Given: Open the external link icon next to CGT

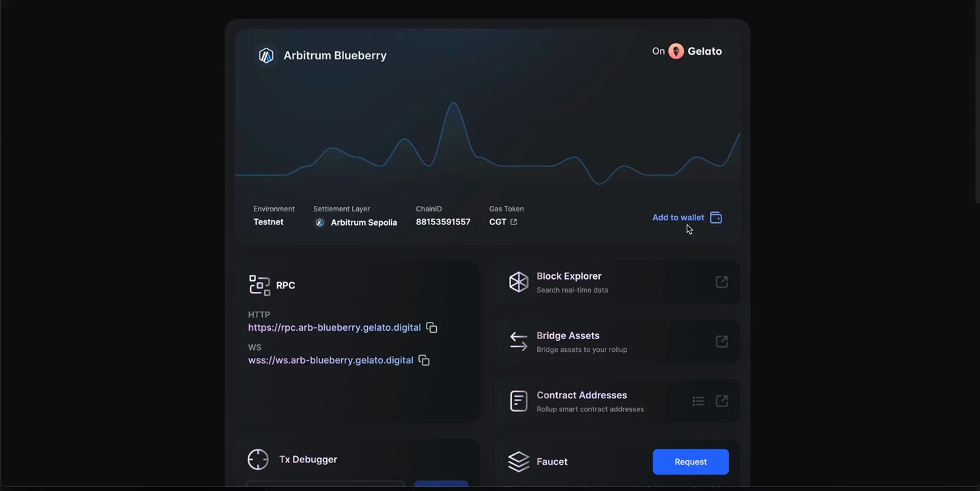Looking at the screenshot, I should point(513,221).
